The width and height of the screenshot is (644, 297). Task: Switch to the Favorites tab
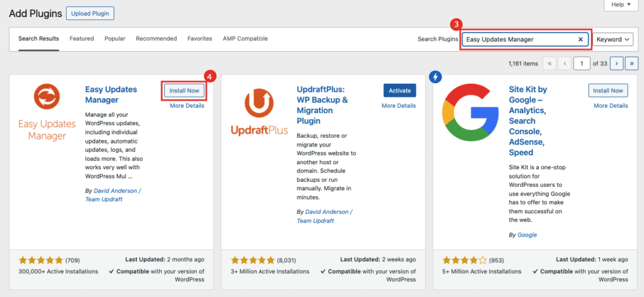point(200,38)
